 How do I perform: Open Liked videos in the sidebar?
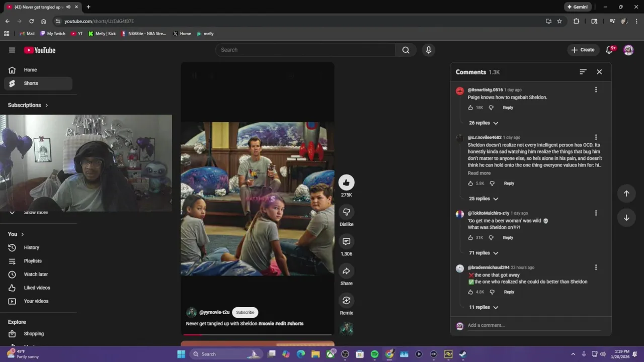(38, 288)
